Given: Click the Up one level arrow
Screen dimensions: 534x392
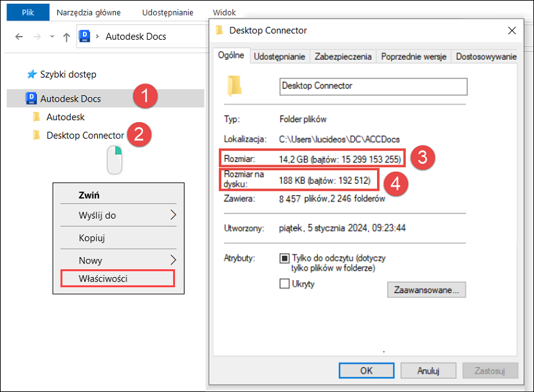Looking at the screenshot, I should click(66, 37).
